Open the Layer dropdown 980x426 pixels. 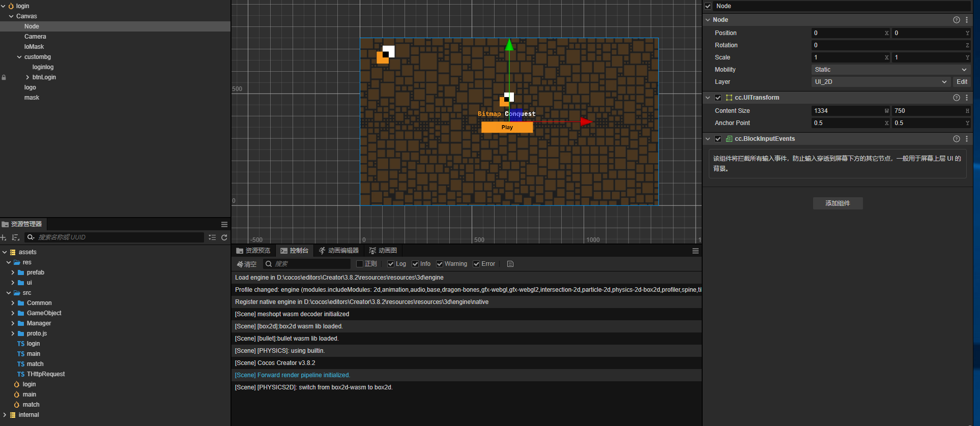click(x=881, y=82)
